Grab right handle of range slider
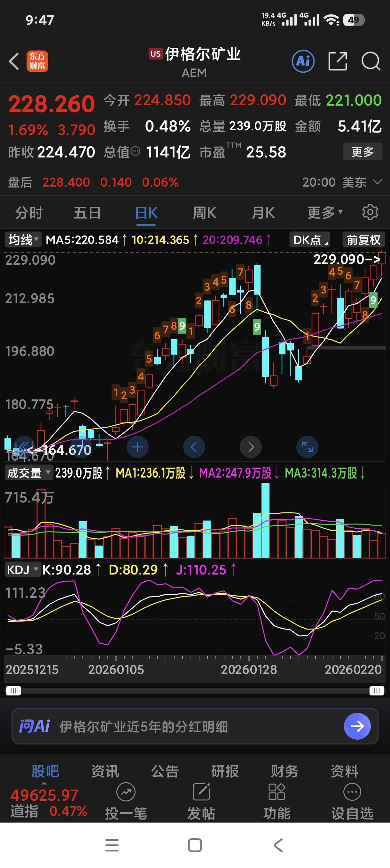Screen dimensions: 390x868 pos(377,691)
